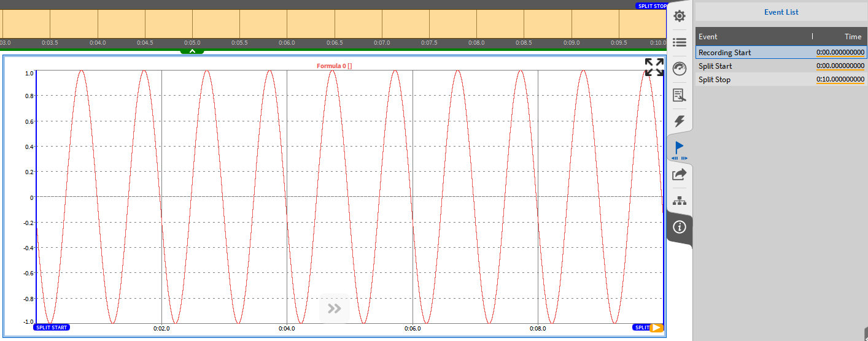Open the settings gear tab in sidebar
The width and height of the screenshot is (868, 341).
pyautogui.click(x=680, y=16)
